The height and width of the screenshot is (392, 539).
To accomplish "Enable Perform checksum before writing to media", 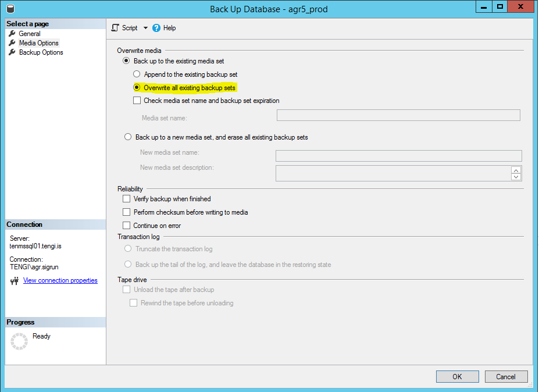I will click(127, 212).
